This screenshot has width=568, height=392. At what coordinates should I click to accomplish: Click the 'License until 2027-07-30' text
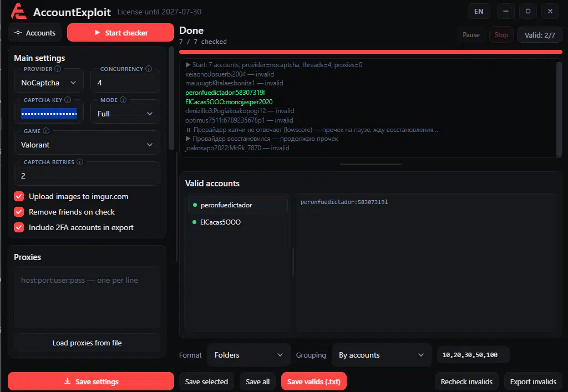(159, 12)
